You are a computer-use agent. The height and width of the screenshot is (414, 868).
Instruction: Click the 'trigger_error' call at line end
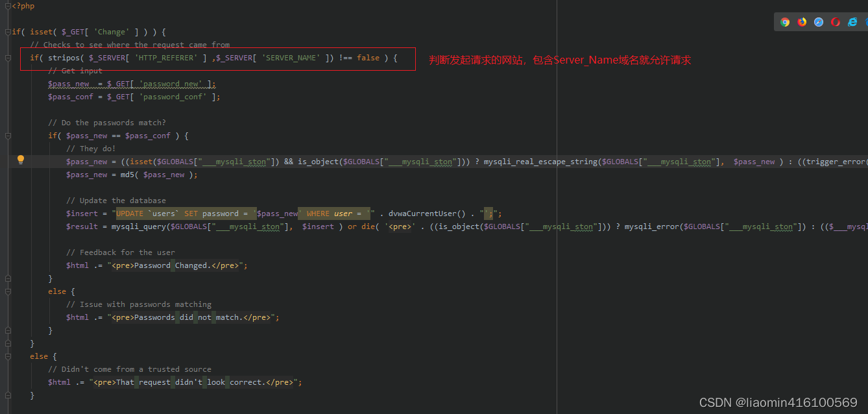(x=836, y=162)
